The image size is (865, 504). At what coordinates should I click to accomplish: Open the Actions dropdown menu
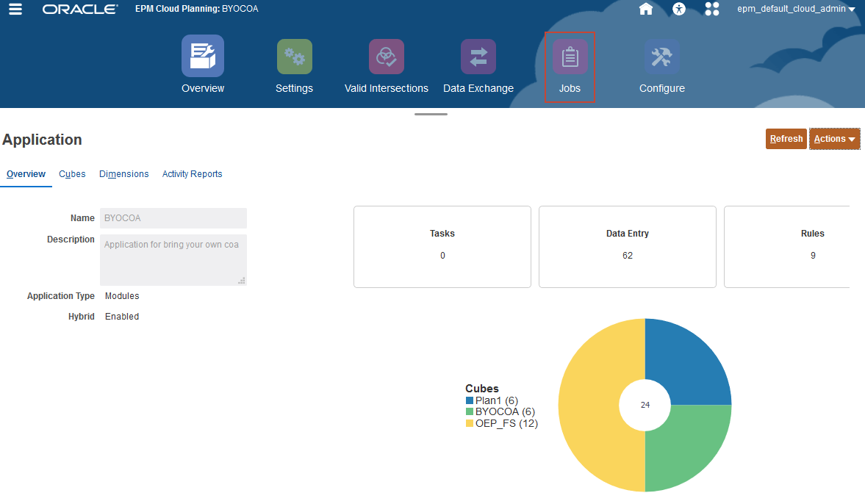click(835, 139)
